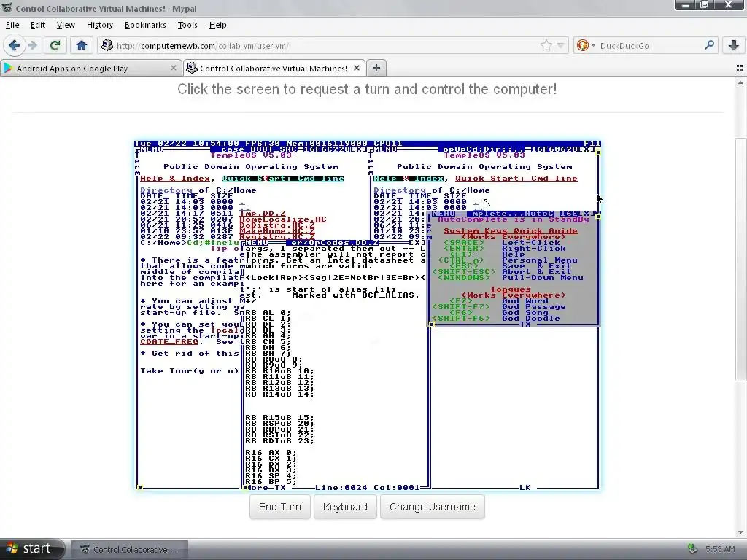Open Help & Index link in left window

click(175, 179)
